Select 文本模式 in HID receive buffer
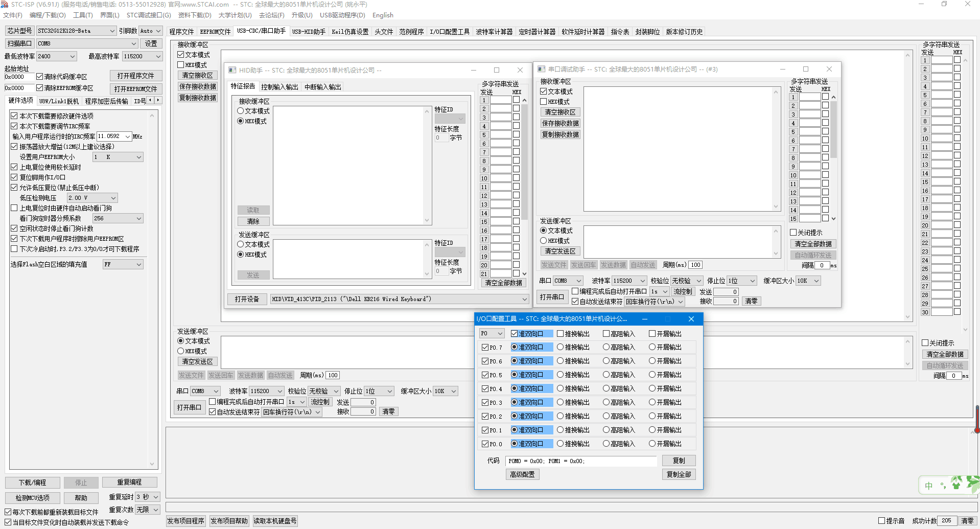 point(241,111)
